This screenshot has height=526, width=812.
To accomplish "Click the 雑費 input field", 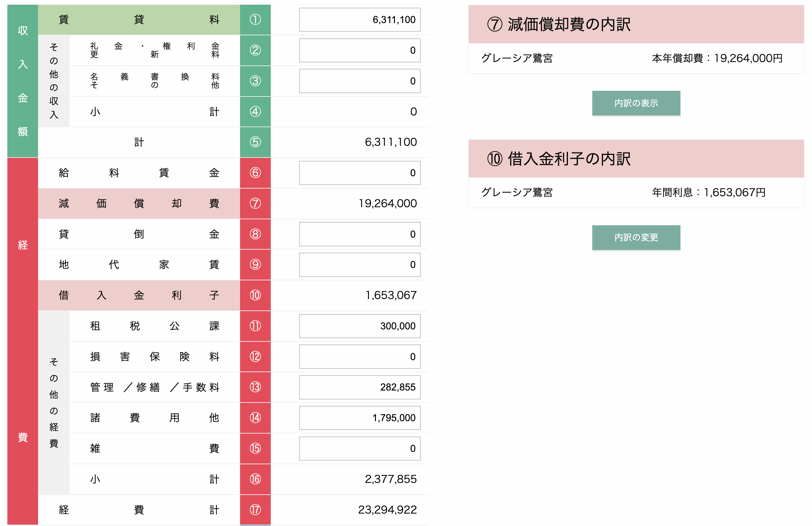I will [359, 448].
